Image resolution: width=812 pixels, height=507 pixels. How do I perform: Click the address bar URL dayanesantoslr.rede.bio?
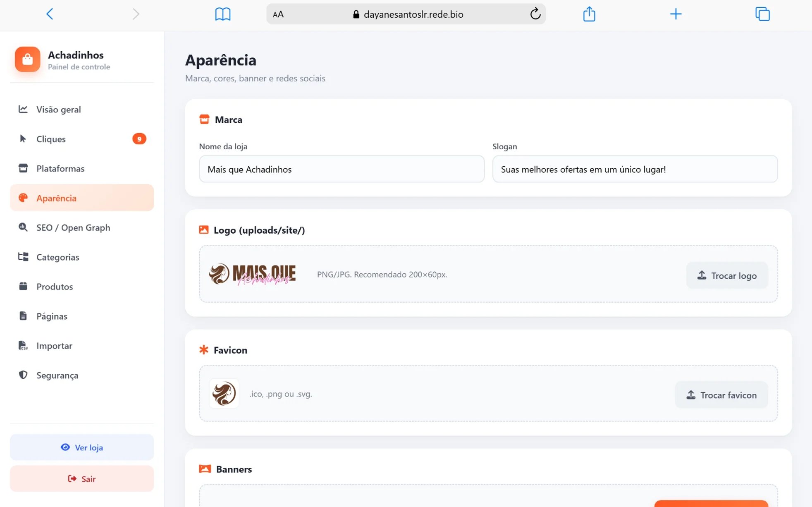(413, 14)
